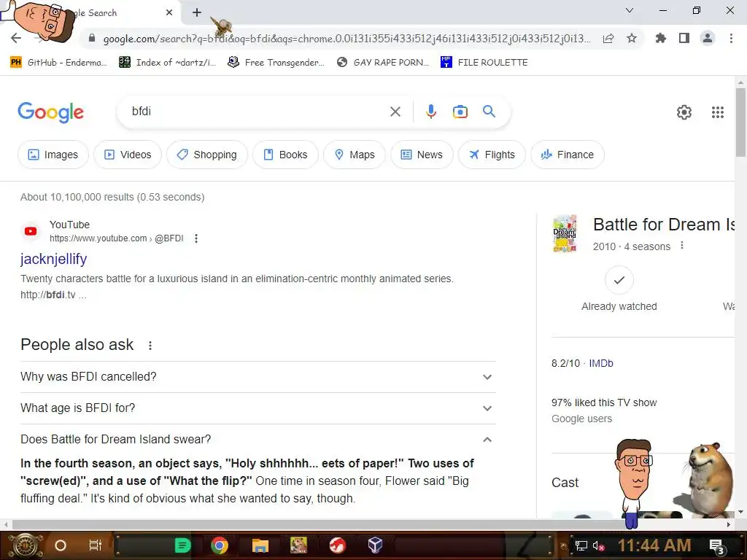Open People also ask options menu
Image resolution: width=747 pixels, height=560 pixels.
[x=150, y=345]
